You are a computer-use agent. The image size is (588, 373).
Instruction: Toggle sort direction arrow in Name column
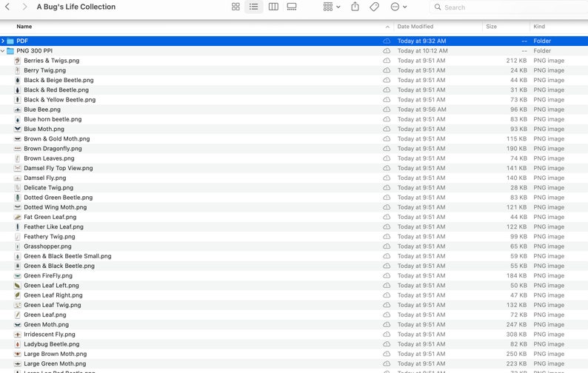click(x=387, y=27)
